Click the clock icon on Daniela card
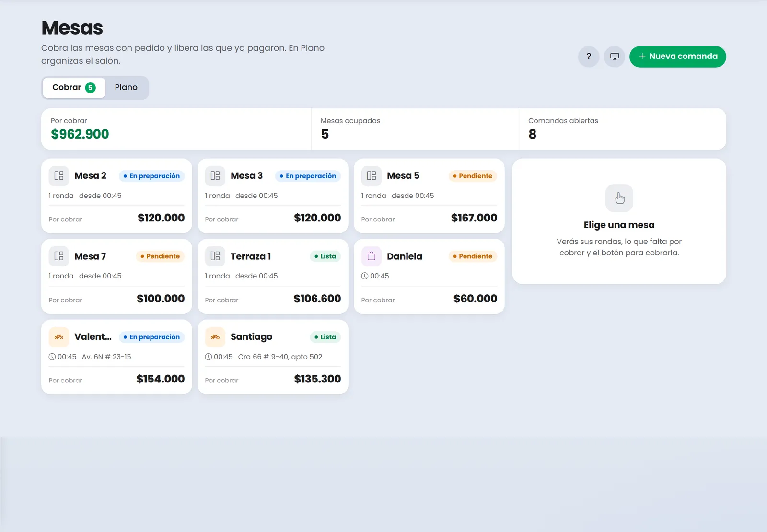This screenshot has width=767, height=532. pos(365,276)
